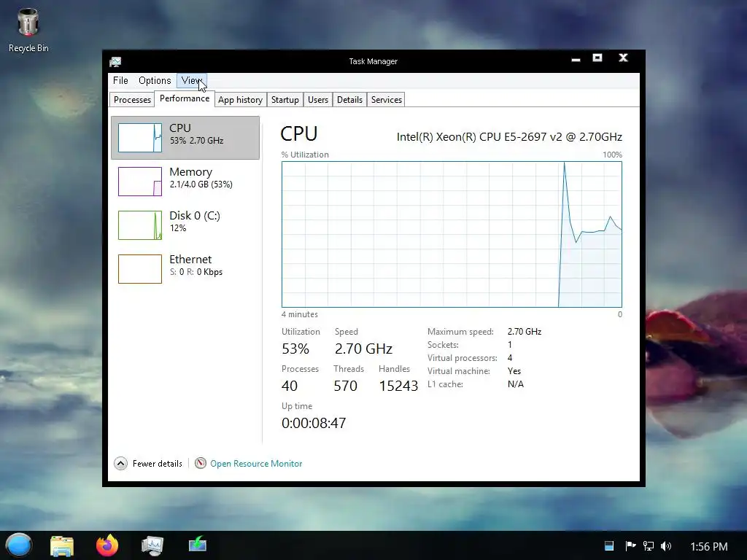Click the Disk 0 (C:) 12% text

click(178, 228)
